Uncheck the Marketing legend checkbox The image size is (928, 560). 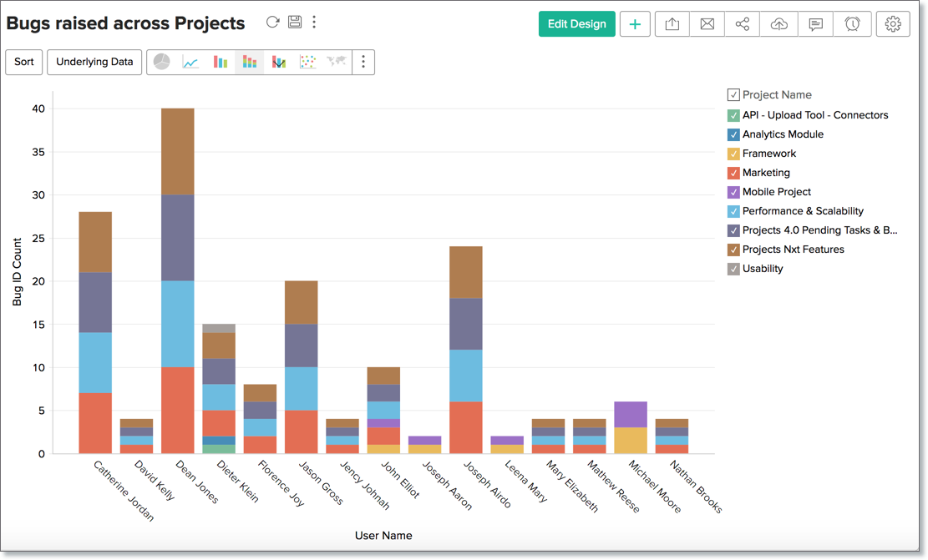point(733,173)
